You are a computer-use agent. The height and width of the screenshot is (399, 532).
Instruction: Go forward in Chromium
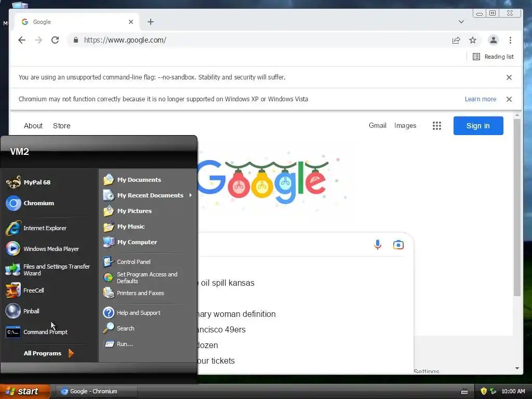click(38, 40)
